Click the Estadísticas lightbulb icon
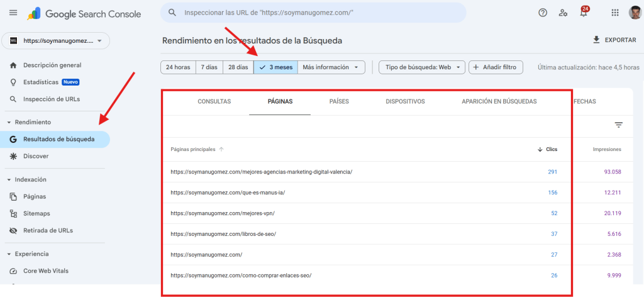 (13, 82)
